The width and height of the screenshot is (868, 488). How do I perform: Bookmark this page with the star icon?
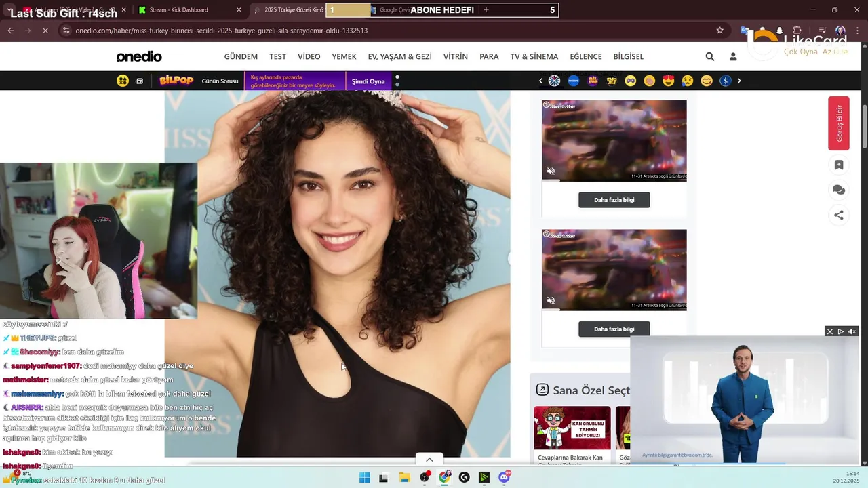(x=720, y=30)
